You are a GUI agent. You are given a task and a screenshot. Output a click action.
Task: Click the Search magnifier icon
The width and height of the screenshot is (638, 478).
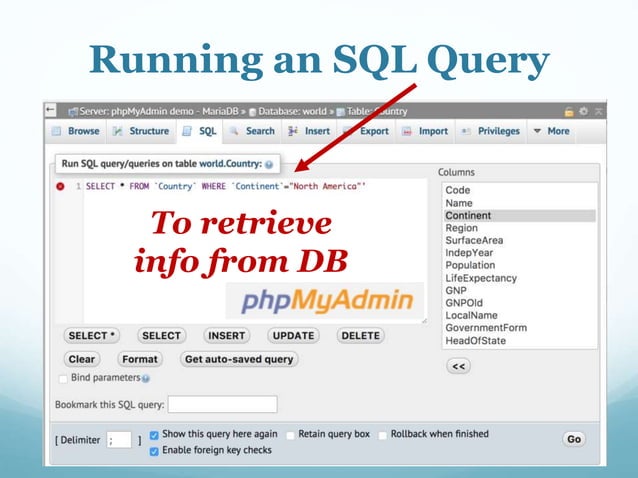[x=234, y=131]
